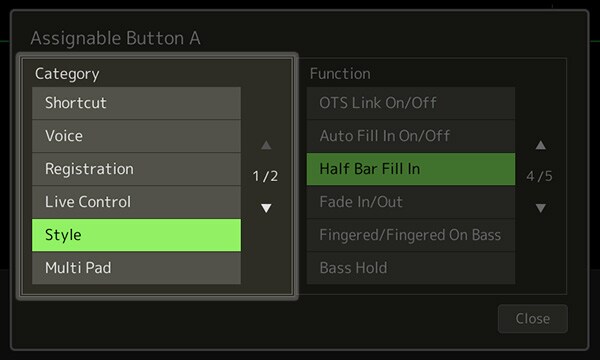This screenshot has height=360, width=600.
Task: Go to next Category page arrow
Action: coord(266,208)
